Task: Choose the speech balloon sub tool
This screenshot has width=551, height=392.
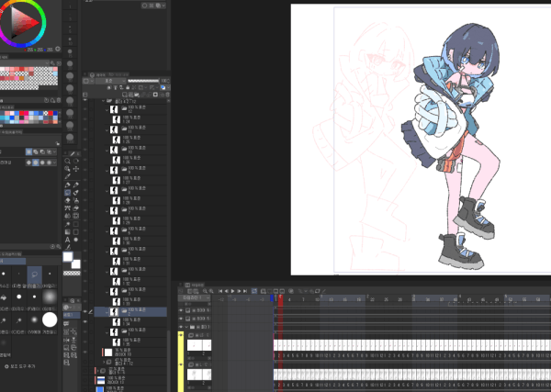Action: (x=35, y=274)
